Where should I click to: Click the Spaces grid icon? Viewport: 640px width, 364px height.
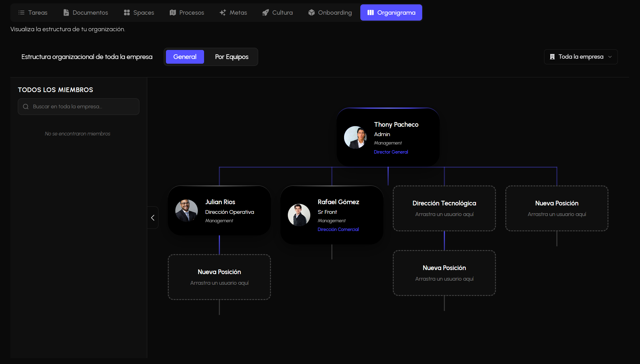tap(127, 12)
